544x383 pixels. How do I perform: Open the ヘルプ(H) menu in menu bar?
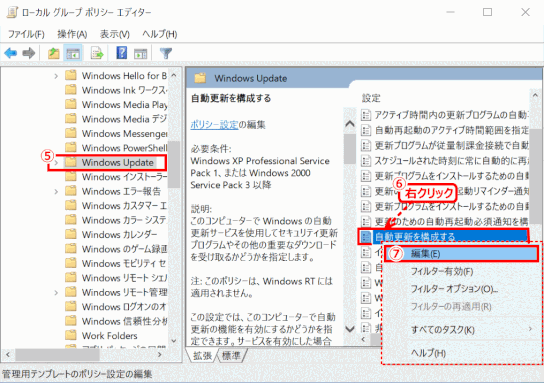point(160,34)
